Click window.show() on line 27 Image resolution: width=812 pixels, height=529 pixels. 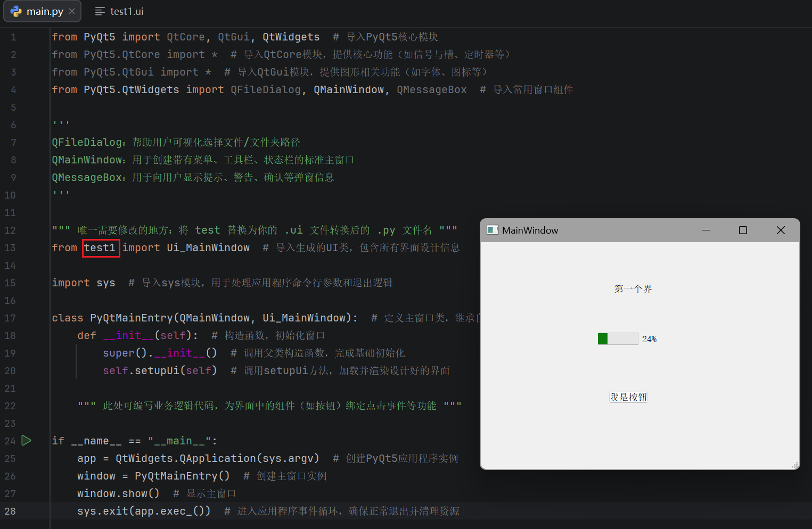(x=118, y=493)
